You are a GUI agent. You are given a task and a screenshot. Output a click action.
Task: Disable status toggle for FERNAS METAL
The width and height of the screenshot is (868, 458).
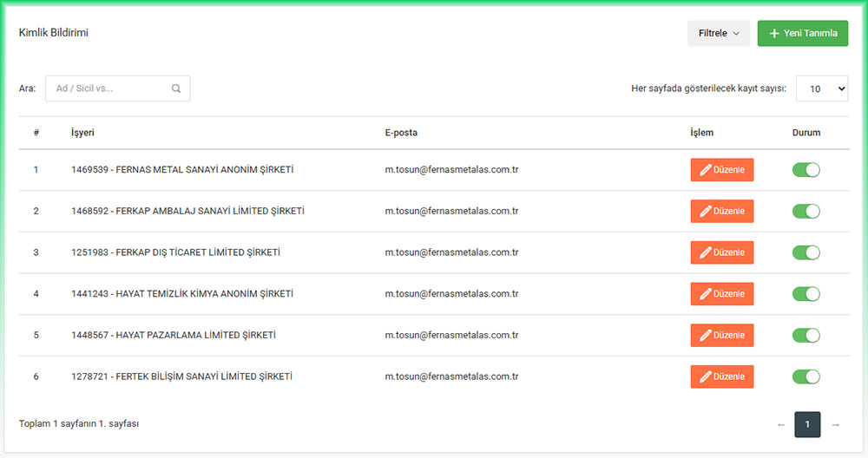coord(806,170)
